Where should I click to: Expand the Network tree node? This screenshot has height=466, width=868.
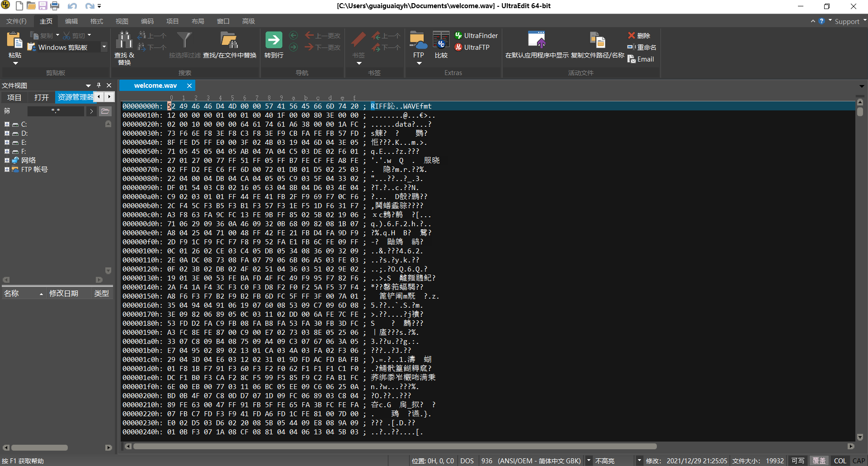7,160
